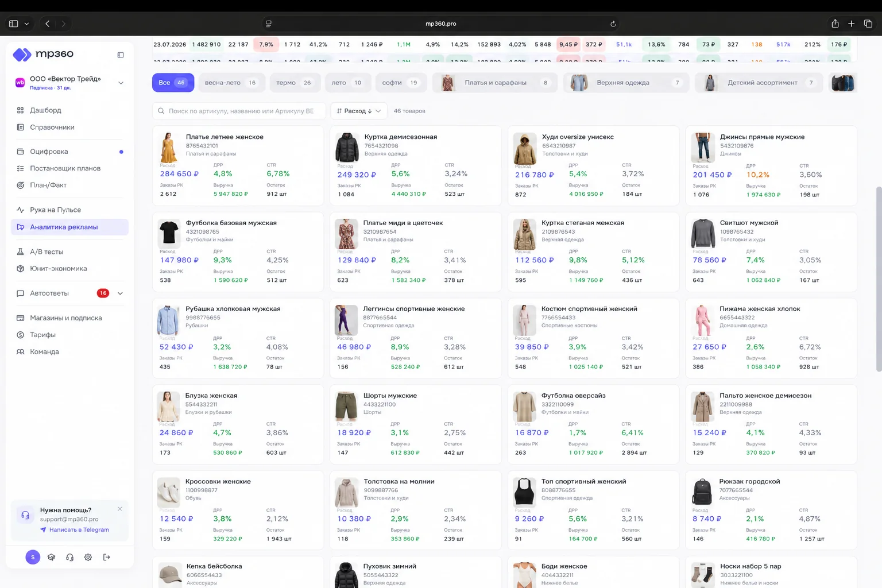Filter by Верхняя одежда category
The width and height of the screenshot is (882, 588).
[x=627, y=83]
